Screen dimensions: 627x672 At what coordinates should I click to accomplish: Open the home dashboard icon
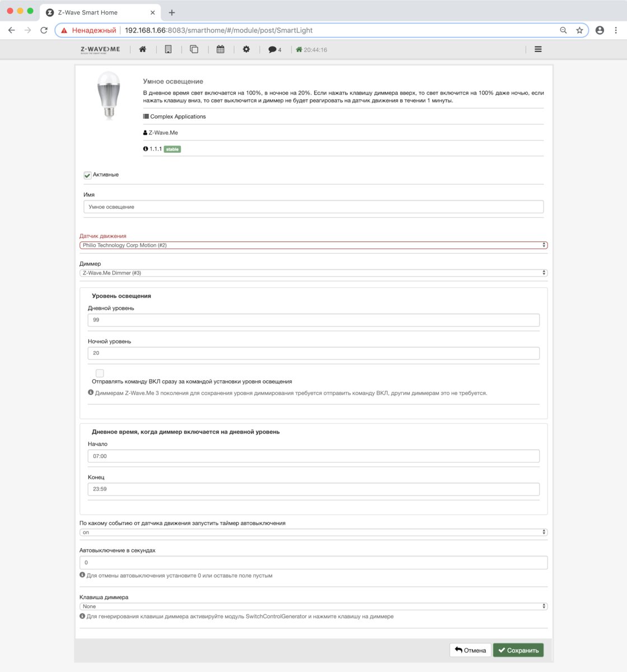coord(143,49)
